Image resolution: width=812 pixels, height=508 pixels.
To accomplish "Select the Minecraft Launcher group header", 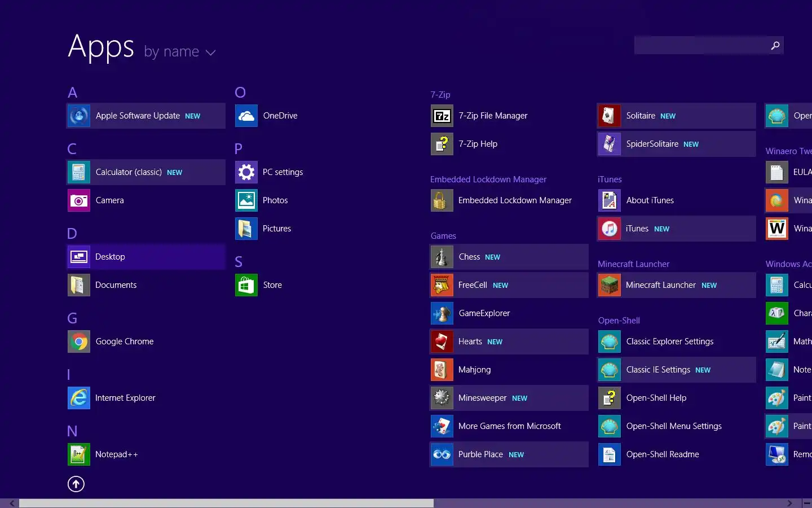I will [x=634, y=264].
